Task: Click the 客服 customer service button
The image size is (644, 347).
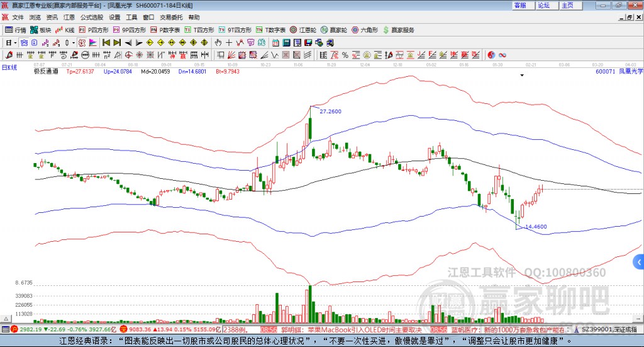Action: click(520, 5)
